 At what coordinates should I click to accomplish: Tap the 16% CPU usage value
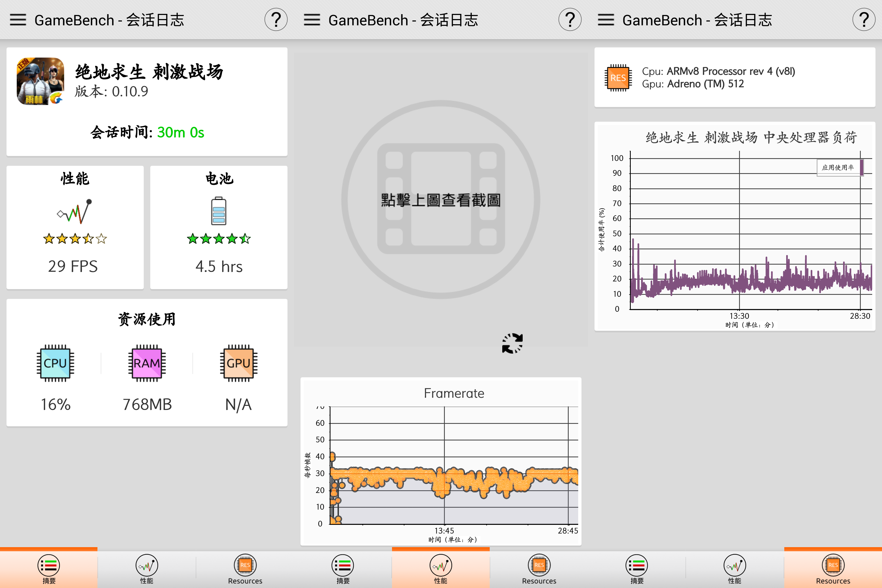click(x=56, y=404)
